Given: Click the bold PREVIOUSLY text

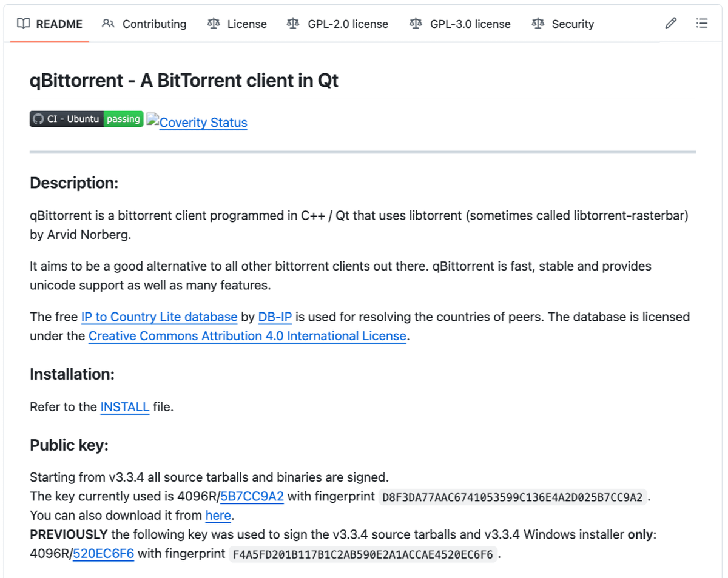Looking at the screenshot, I should click(69, 534).
